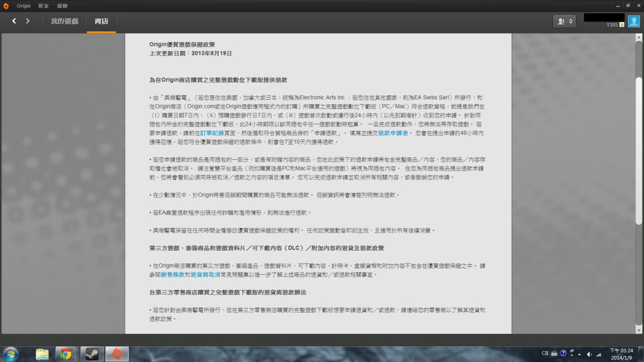The width and height of the screenshot is (644, 362).
Task: Click the Origin taskbar icon
Action: click(117, 354)
